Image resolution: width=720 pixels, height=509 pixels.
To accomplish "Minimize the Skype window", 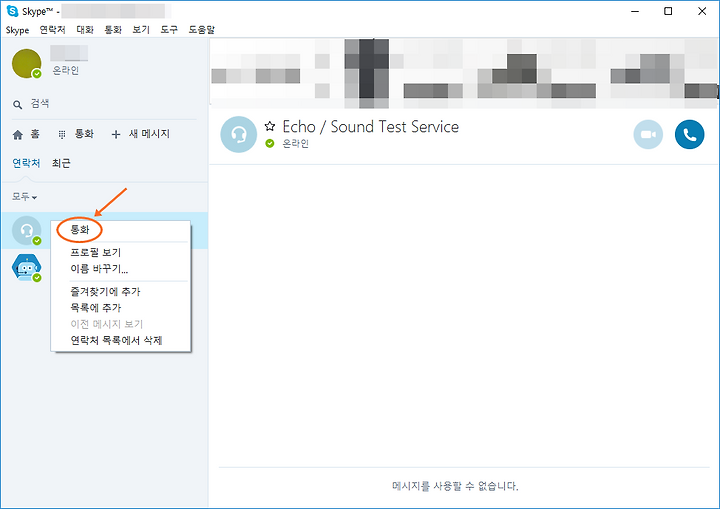I will [635, 11].
